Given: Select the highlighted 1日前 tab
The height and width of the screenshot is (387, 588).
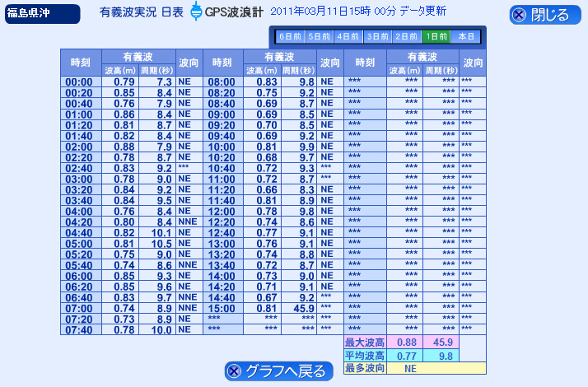Looking at the screenshot, I should (x=436, y=37).
